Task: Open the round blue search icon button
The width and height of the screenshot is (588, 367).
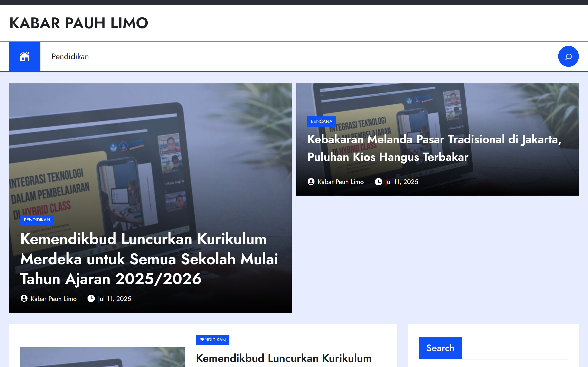Action: (568, 56)
